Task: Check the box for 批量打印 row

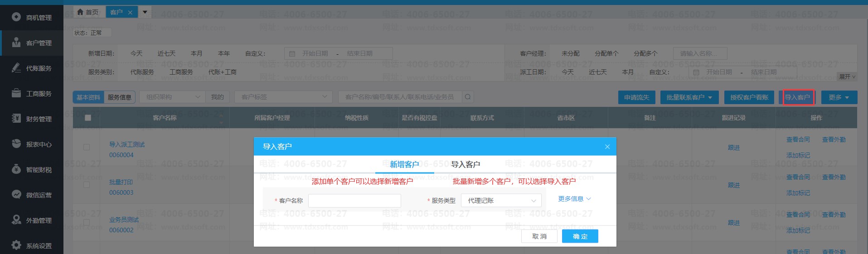Action: pyautogui.click(x=87, y=185)
